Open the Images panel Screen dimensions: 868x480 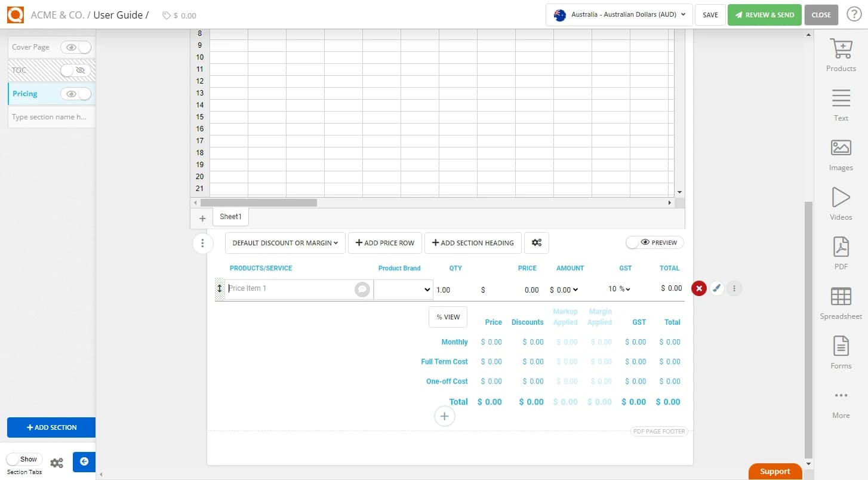841,154
